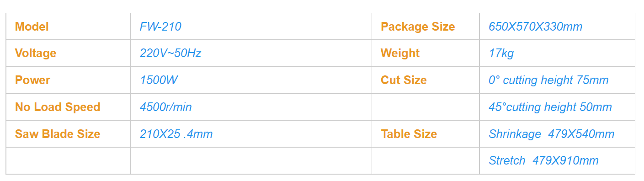Screen dimensions: 644x181
Task: Select the 17kg weight value
Action: coord(501,53)
